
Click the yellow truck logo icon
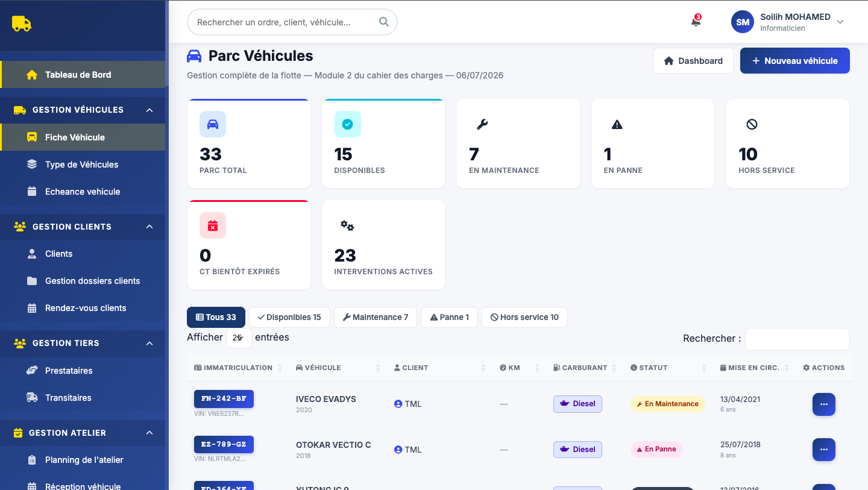click(x=21, y=24)
